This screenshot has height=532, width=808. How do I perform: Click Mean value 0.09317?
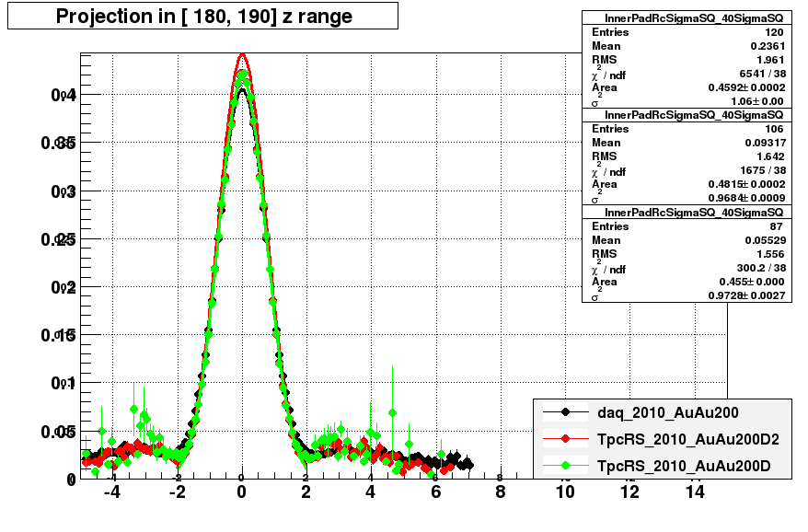[x=766, y=143]
